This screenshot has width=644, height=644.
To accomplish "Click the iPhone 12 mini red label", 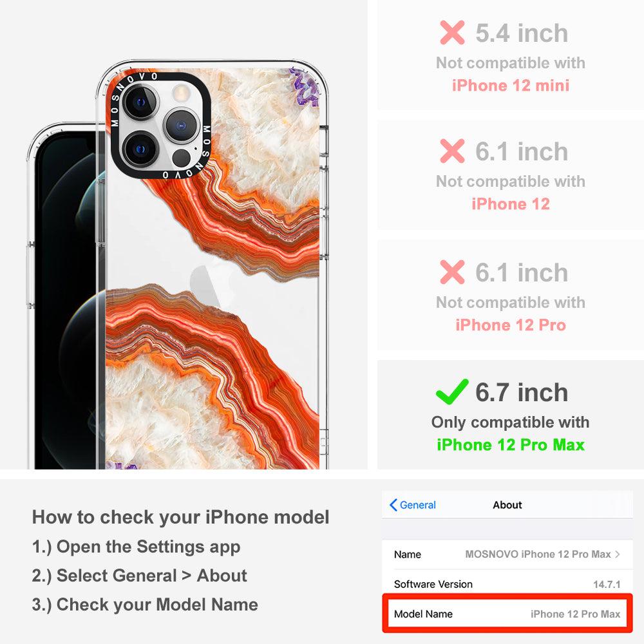I will pos(511,86).
